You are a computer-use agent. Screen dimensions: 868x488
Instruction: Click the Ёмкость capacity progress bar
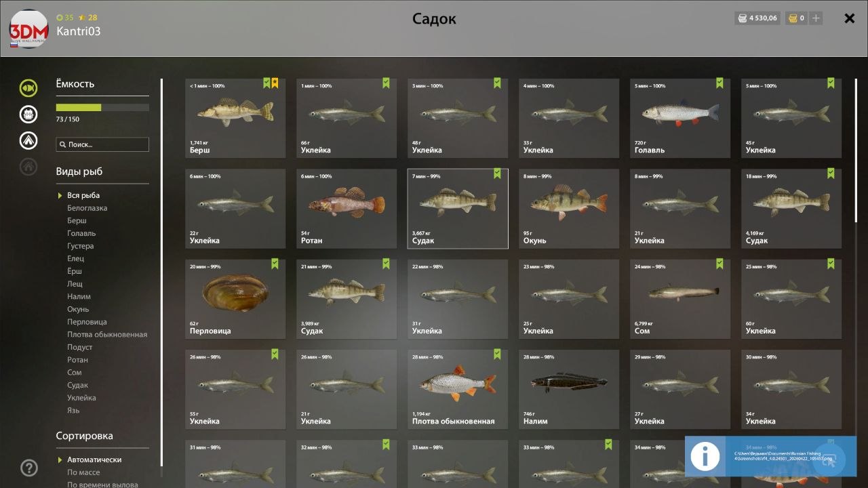[102, 107]
